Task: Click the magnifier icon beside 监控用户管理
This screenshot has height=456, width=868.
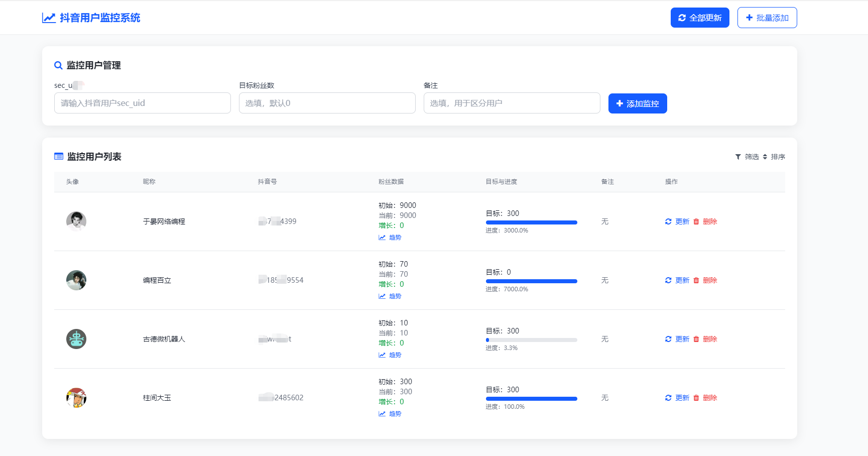Action: pyautogui.click(x=58, y=65)
